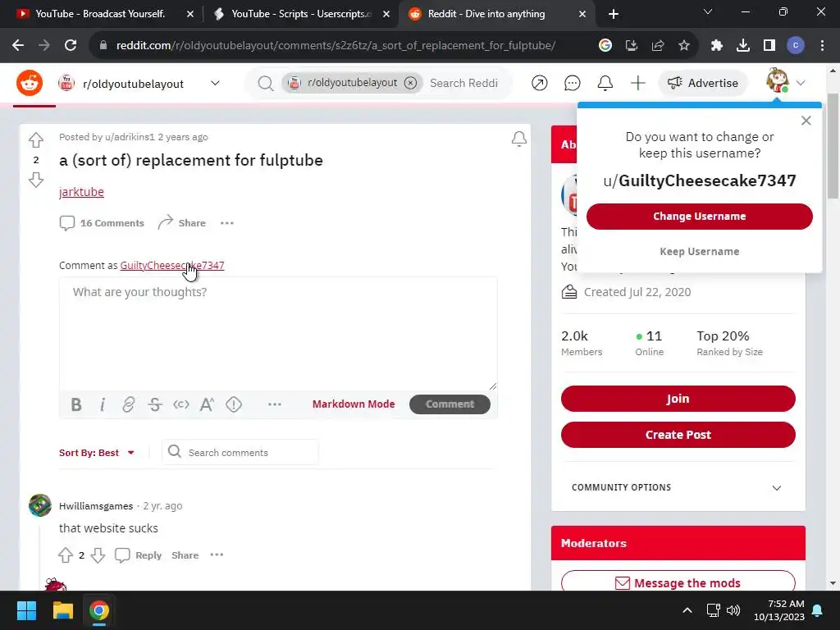Click the create post plus icon
This screenshot has height=630, width=840.
click(x=637, y=83)
